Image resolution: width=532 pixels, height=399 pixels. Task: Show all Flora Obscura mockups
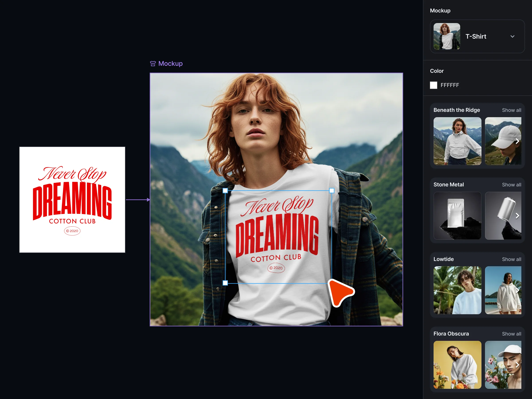(x=511, y=334)
